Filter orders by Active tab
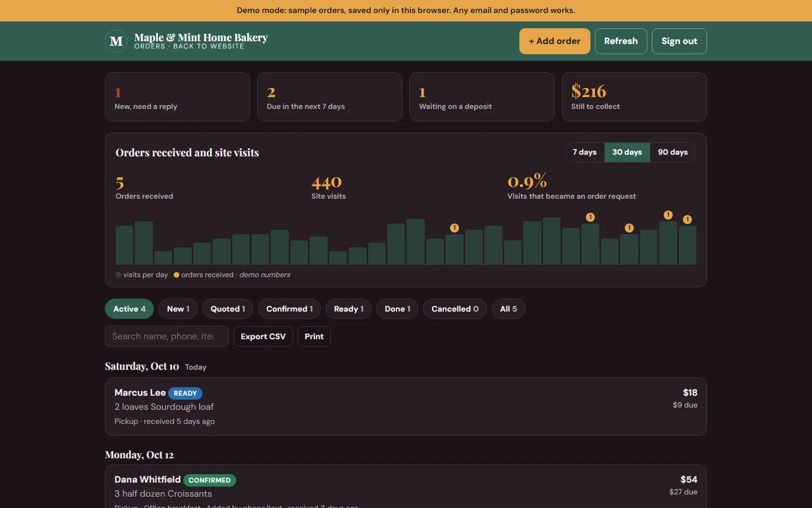This screenshot has width=812, height=508. coord(129,309)
